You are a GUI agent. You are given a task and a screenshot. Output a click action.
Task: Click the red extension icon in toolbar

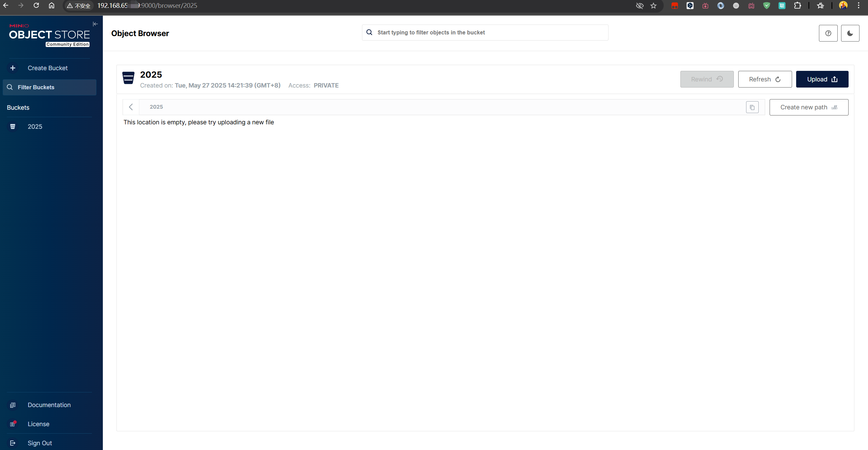[675, 5]
